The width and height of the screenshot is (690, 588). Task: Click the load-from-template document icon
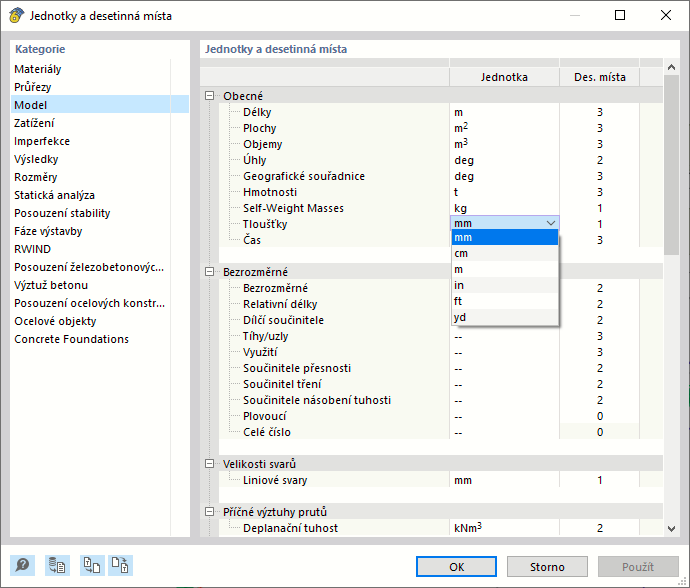91,566
